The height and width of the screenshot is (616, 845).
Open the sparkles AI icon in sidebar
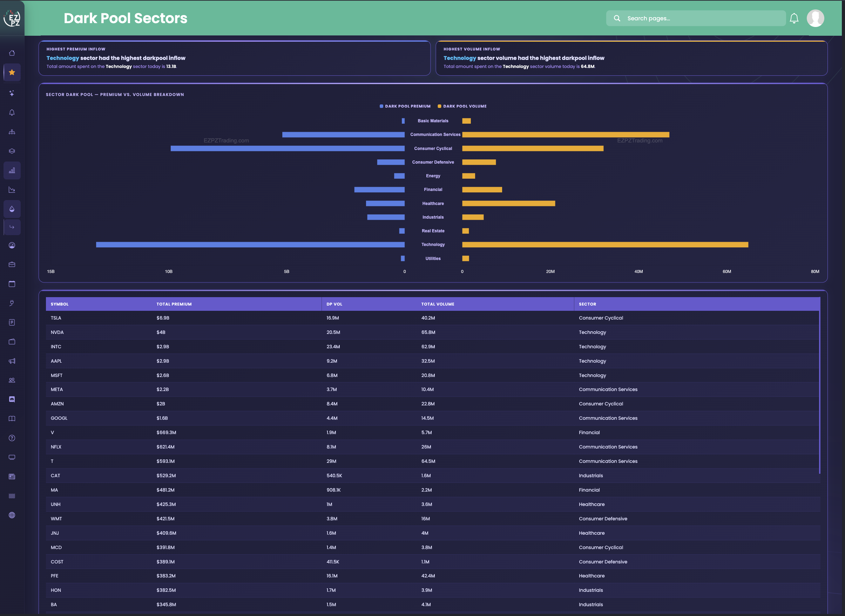tap(12, 93)
